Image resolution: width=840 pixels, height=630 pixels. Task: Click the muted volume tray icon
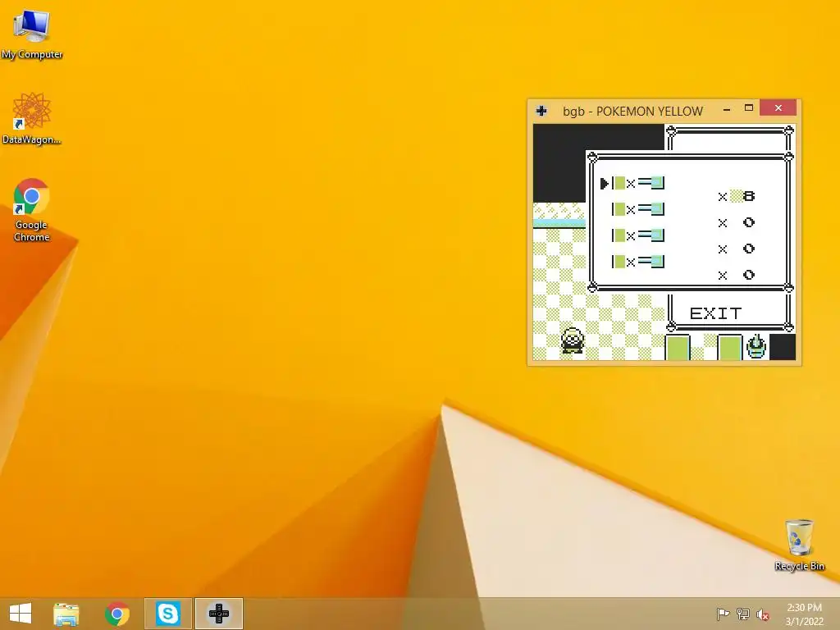click(x=763, y=614)
